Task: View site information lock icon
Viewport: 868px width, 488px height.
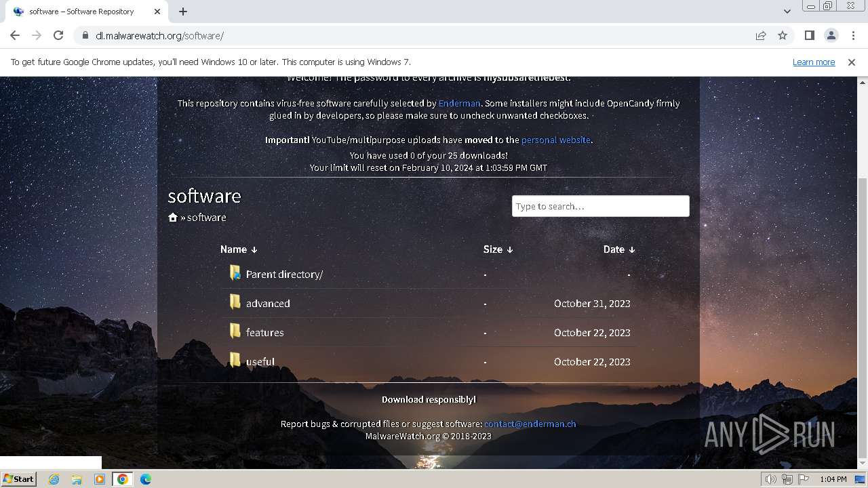Action: [85, 35]
